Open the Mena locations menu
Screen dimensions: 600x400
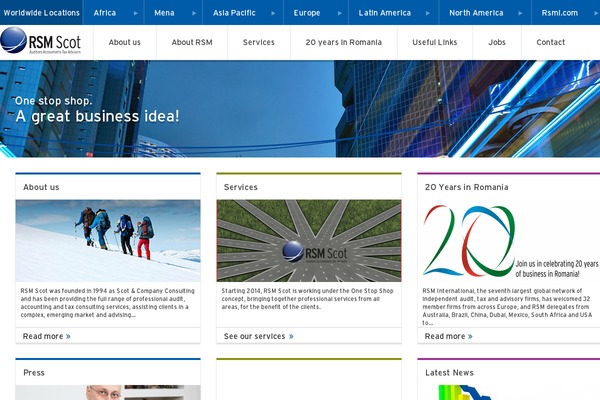click(x=164, y=13)
